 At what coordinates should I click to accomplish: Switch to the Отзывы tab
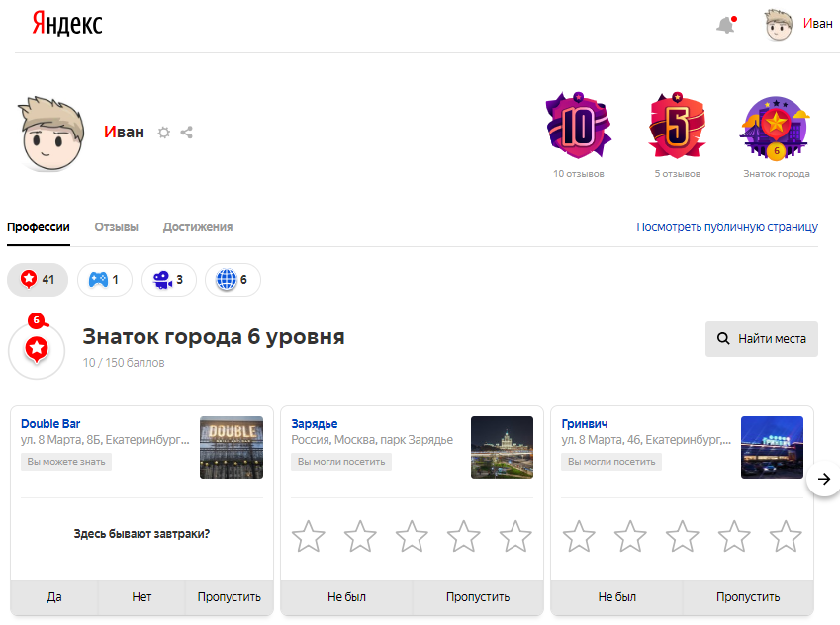click(x=116, y=227)
